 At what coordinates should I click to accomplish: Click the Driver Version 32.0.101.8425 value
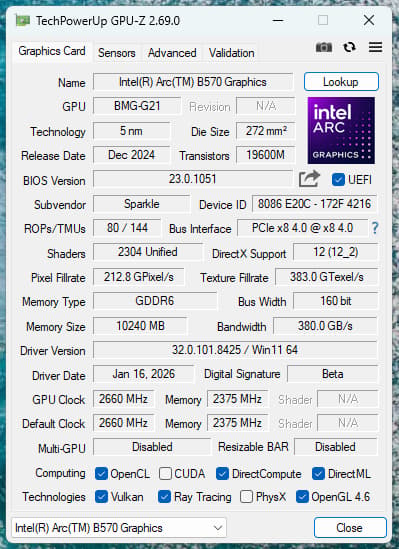coord(235,350)
